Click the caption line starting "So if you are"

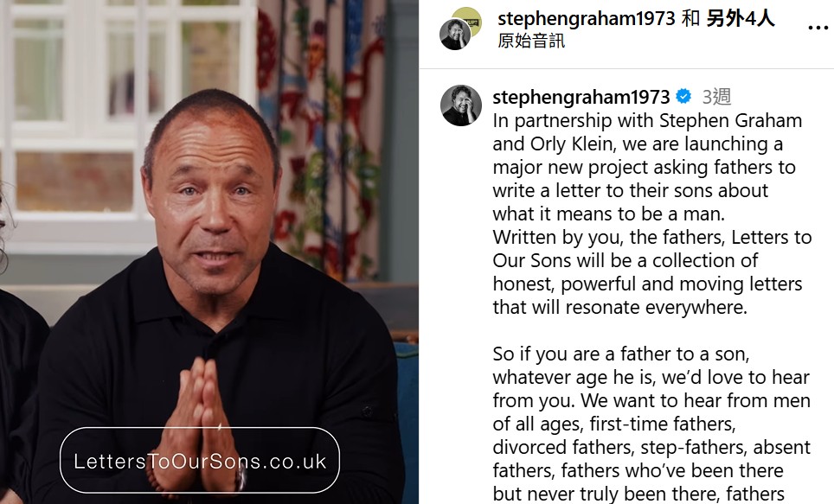[620, 354]
